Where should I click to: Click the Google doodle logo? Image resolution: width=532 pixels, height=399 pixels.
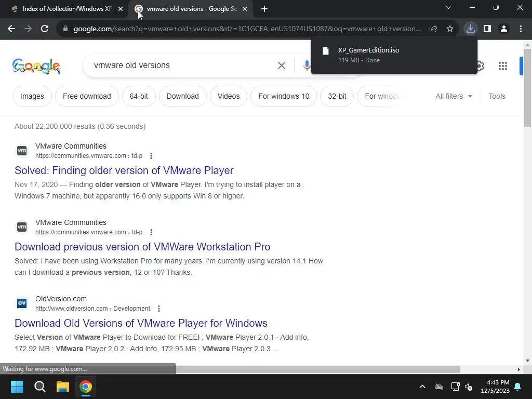coord(36,66)
